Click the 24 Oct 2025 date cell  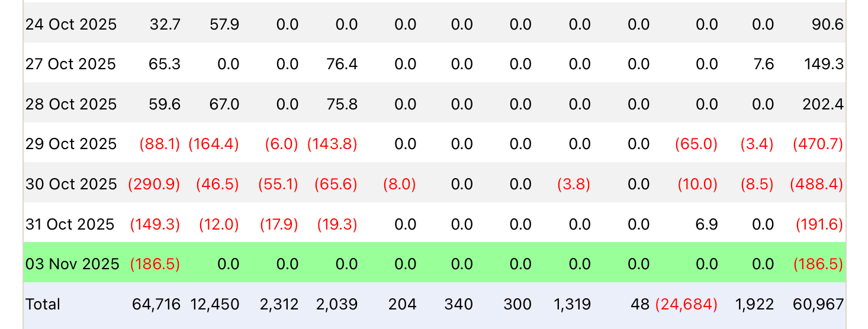pos(71,24)
